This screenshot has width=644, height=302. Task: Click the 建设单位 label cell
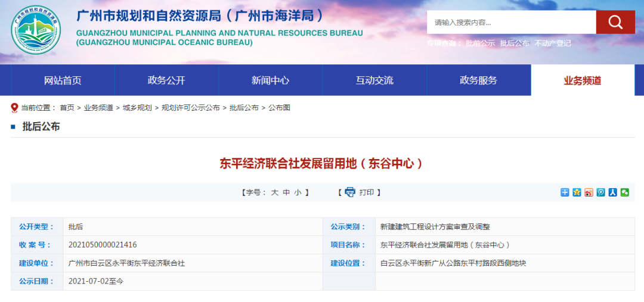(x=37, y=263)
